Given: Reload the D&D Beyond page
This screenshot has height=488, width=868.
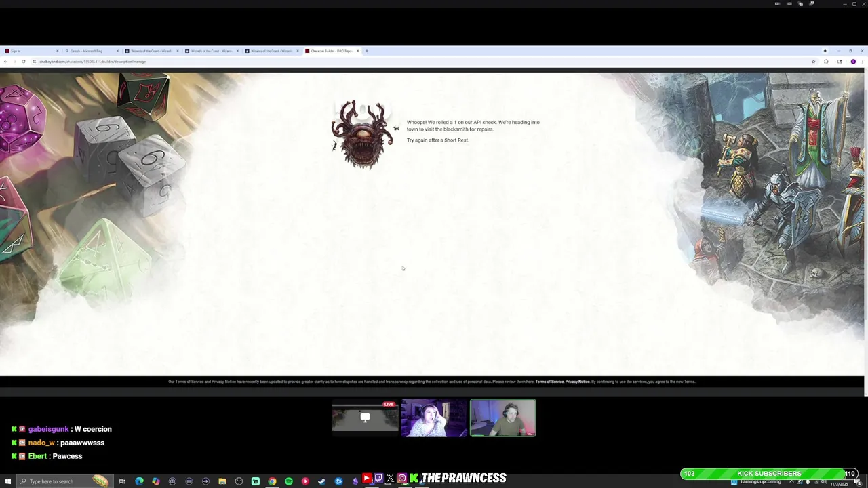Looking at the screenshot, I should 24,62.
